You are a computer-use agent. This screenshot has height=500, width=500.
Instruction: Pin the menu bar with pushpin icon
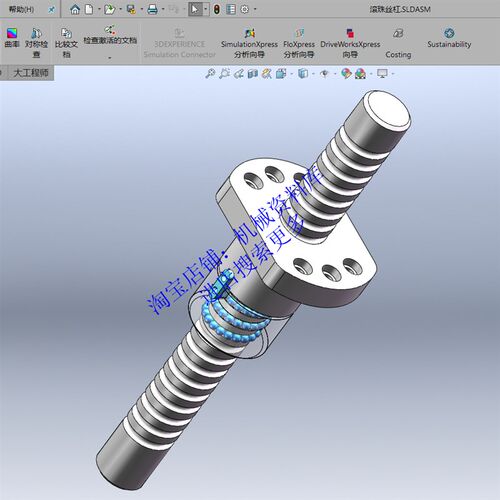pyautogui.click(x=51, y=10)
